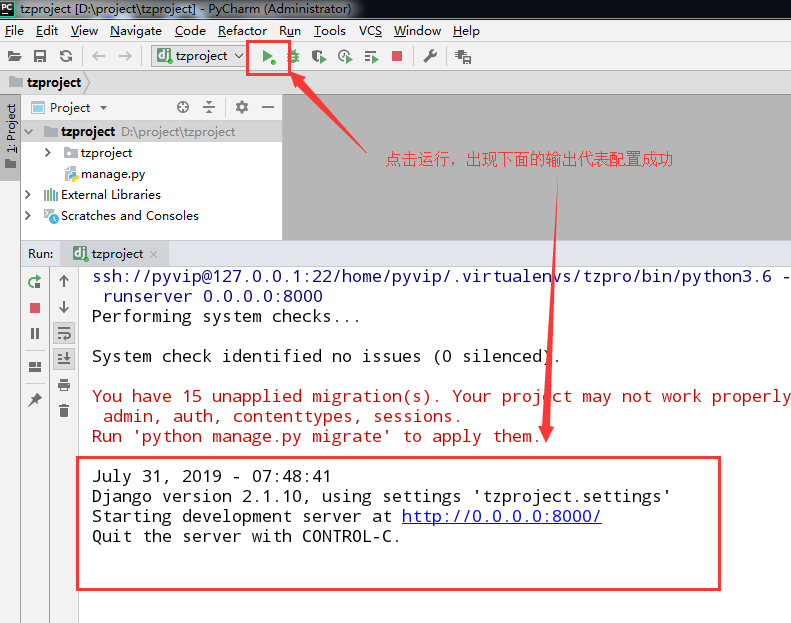Click the Synchronize refresh toolbar icon
The image size is (791, 623).
66,56
